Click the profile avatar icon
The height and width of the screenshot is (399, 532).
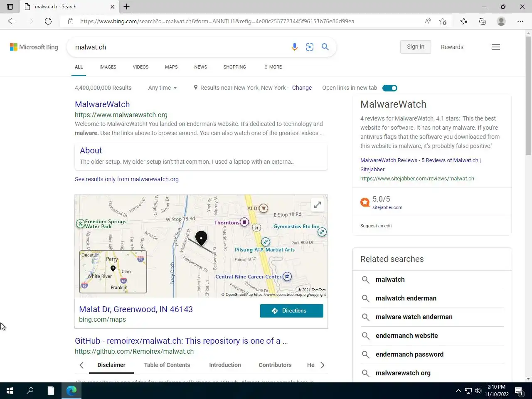(501, 21)
